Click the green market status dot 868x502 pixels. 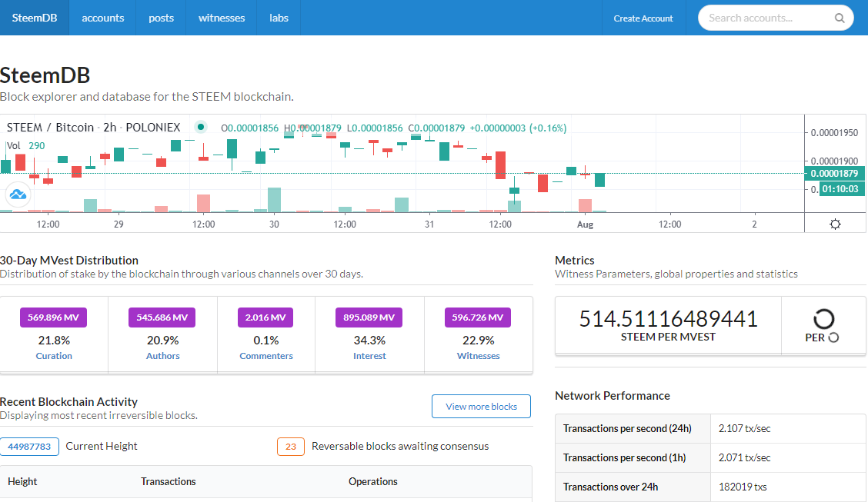coord(201,127)
